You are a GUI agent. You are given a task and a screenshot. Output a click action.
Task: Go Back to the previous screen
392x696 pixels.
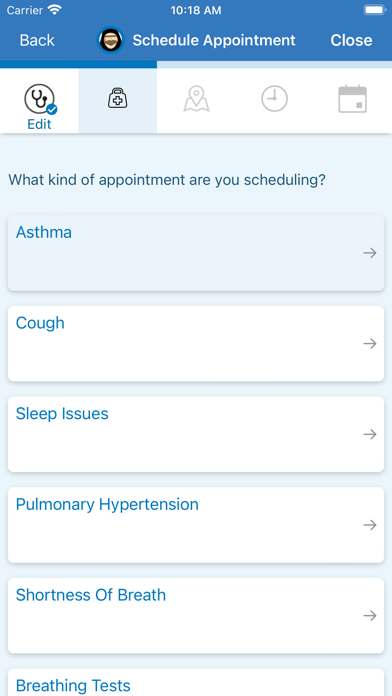pos(37,40)
